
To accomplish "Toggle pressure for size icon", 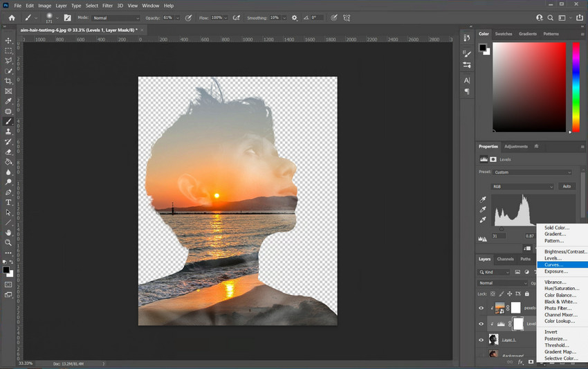I will (x=333, y=17).
